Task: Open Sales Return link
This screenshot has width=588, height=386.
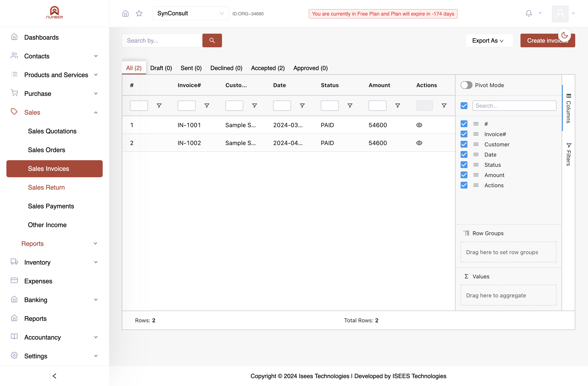Action: [x=46, y=187]
